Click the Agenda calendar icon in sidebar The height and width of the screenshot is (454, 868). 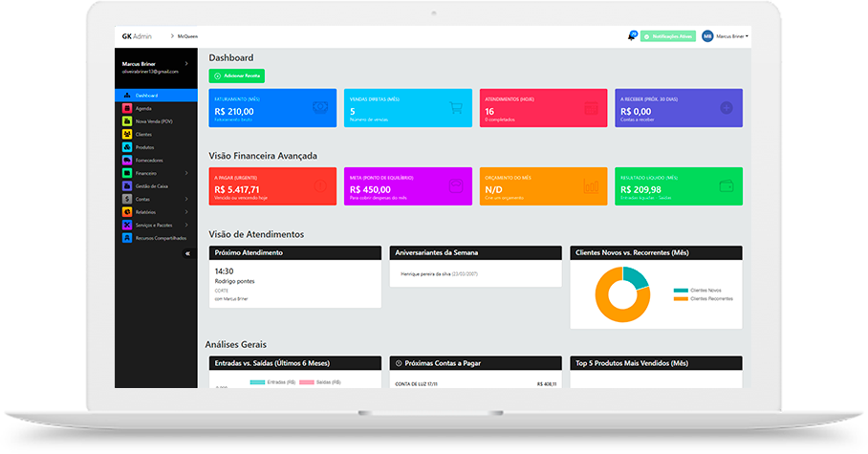pyautogui.click(x=126, y=109)
